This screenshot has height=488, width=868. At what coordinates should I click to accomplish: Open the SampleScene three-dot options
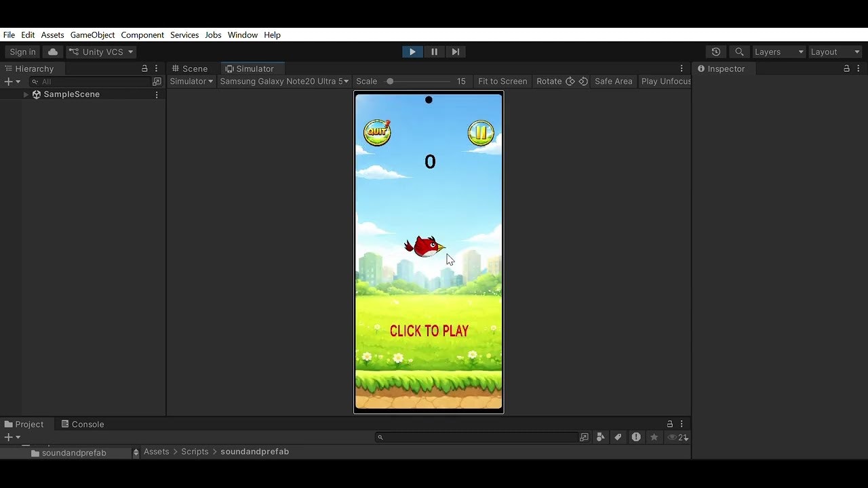157,95
